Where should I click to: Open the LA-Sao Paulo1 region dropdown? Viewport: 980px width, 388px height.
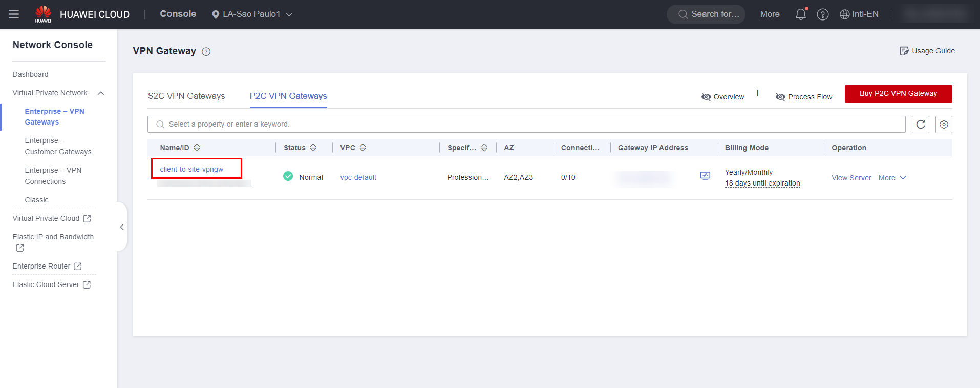coord(252,14)
